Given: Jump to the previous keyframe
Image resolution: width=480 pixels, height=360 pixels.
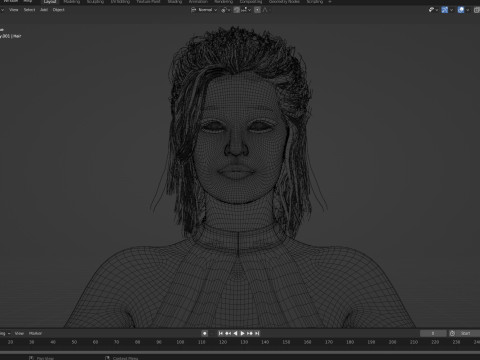Looking at the screenshot, I should [x=228, y=333].
